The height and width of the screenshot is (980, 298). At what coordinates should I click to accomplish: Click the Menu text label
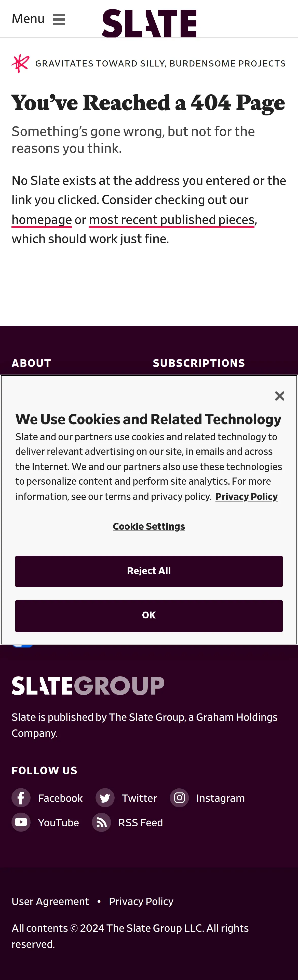click(x=28, y=19)
